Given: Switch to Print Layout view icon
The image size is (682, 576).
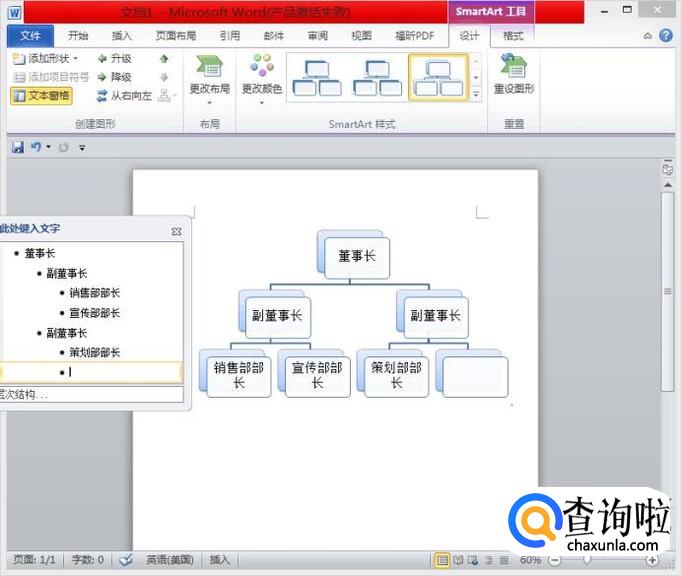Looking at the screenshot, I should [442, 560].
